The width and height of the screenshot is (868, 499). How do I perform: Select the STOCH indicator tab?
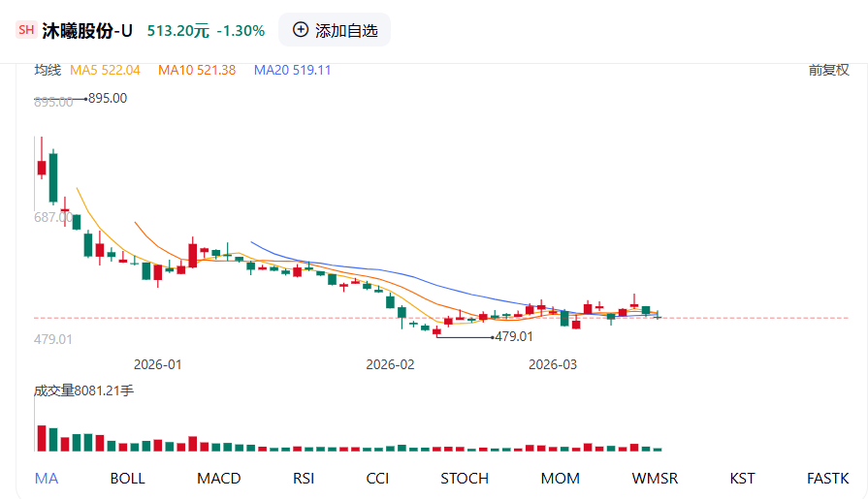(x=465, y=478)
